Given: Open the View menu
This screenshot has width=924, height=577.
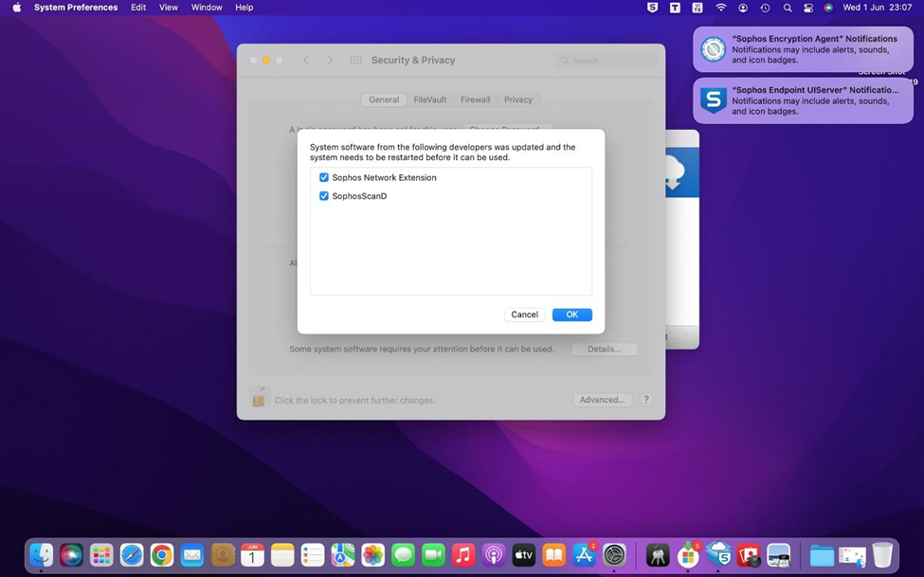Looking at the screenshot, I should click(x=169, y=8).
